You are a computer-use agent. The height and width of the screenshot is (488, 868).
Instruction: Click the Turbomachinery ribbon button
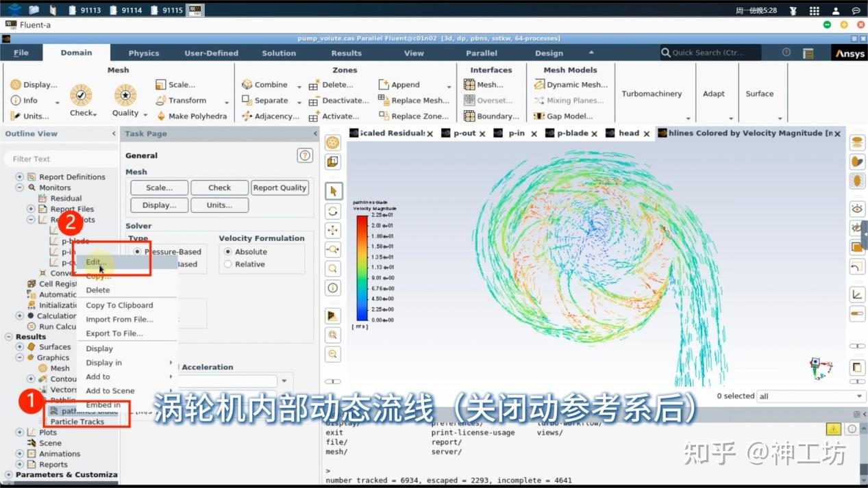click(652, 94)
